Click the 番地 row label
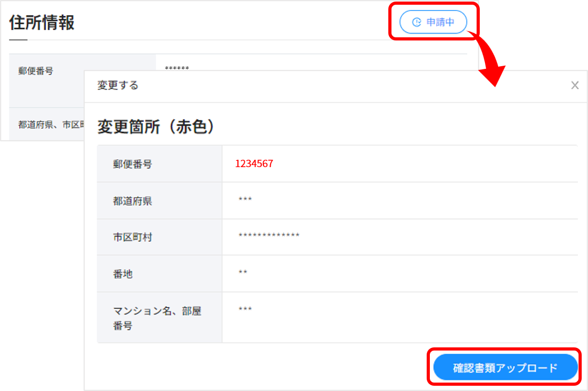 [x=122, y=274]
